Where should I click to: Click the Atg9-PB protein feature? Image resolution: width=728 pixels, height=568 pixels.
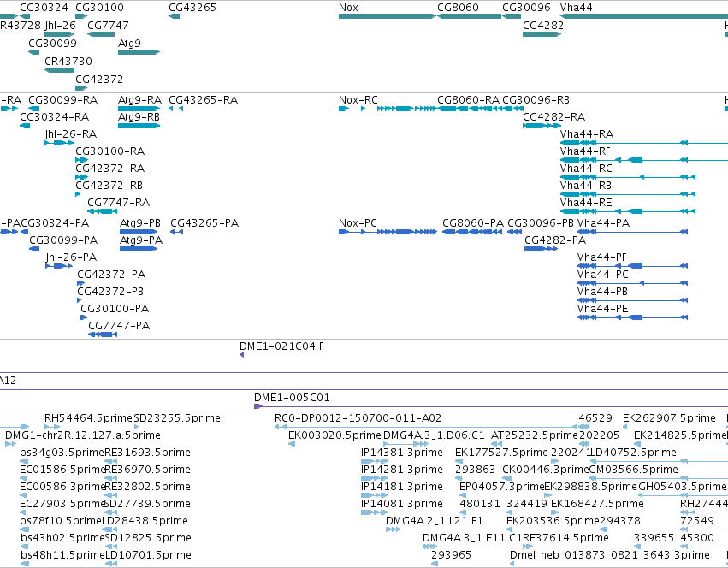click(x=139, y=232)
